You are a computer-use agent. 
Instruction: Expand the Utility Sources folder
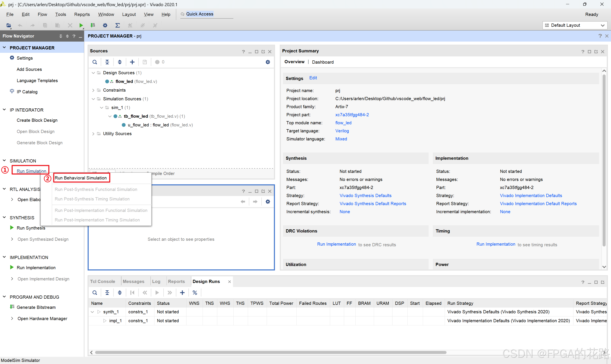click(93, 134)
